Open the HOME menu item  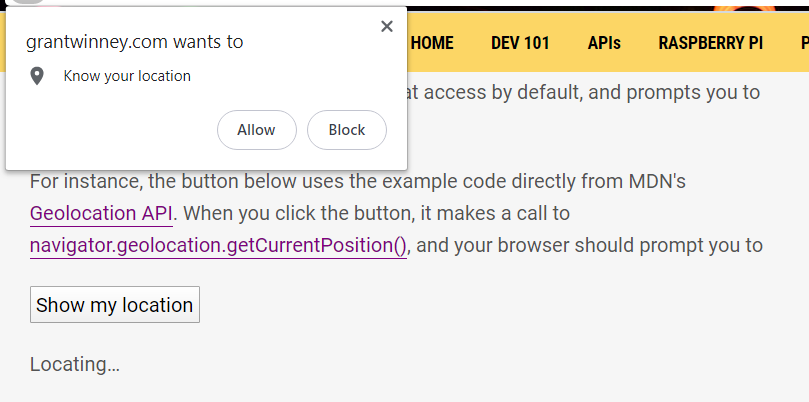point(432,43)
